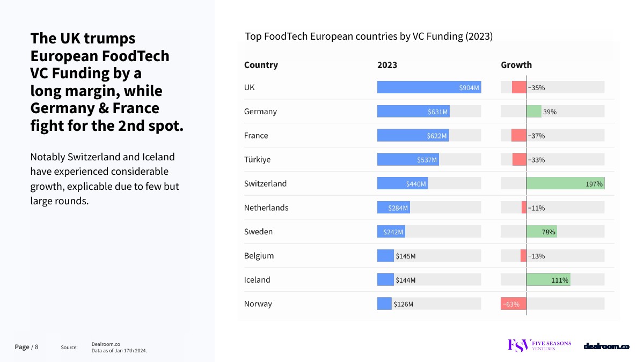The width and height of the screenshot is (644, 362).
Task: Click the Page 8 indicator
Action: coord(26,347)
